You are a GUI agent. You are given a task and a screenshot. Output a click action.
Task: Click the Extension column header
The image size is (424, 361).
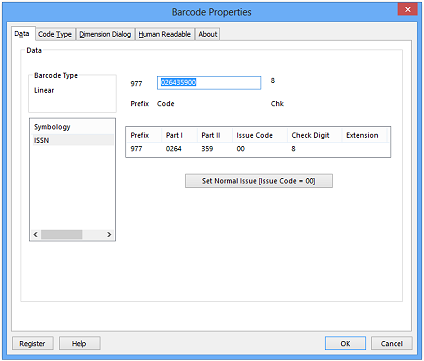click(364, 135)
